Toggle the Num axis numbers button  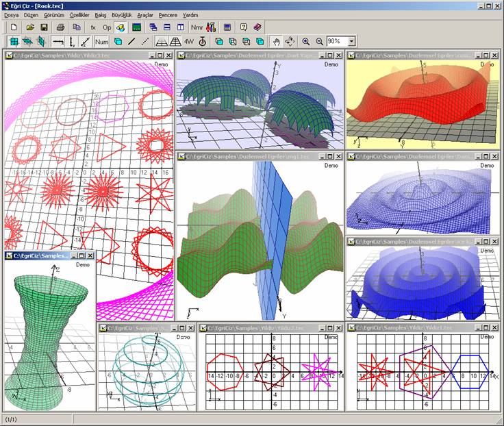[101, 42]
